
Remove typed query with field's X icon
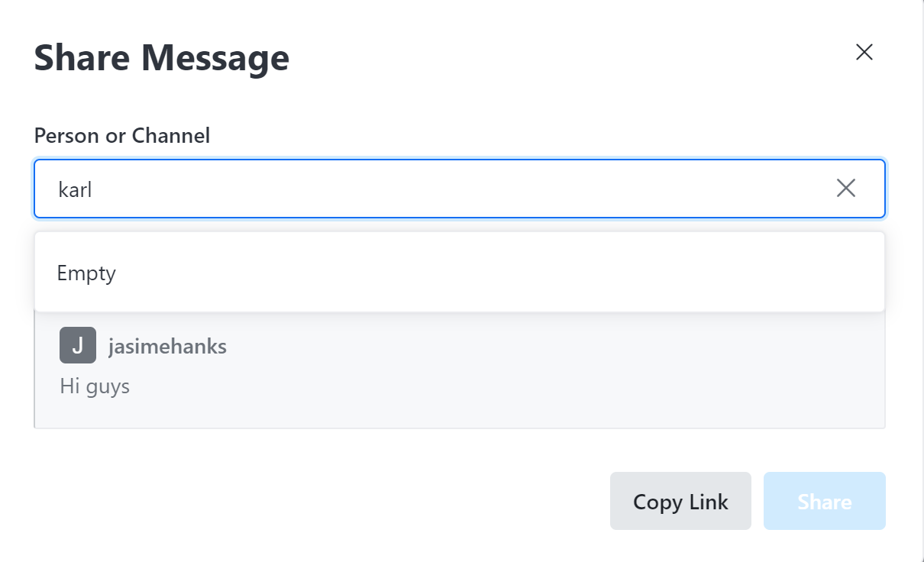(845, 189)
